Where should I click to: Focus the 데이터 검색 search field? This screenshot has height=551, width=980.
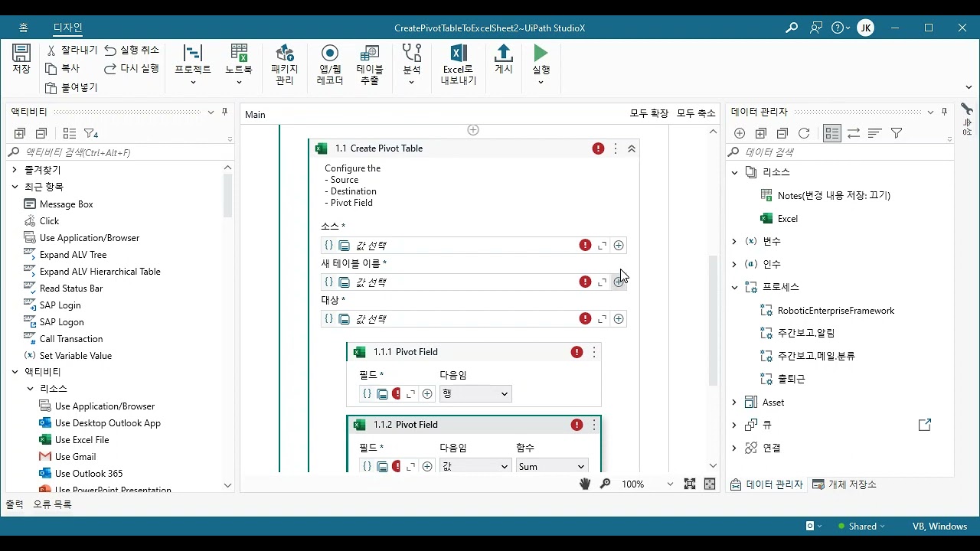point(838,152)
